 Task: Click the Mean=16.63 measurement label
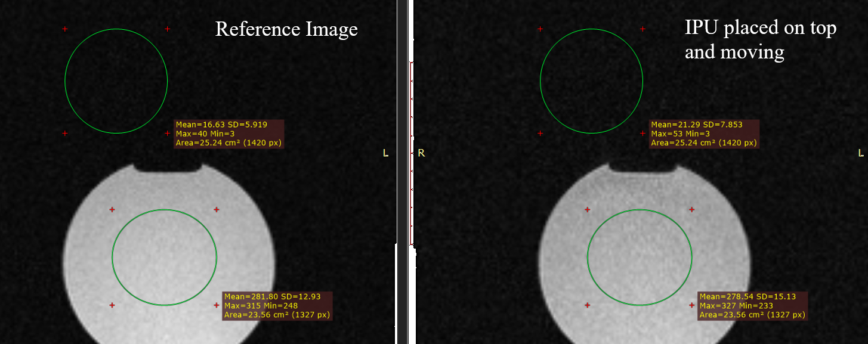tap(228, 134)
